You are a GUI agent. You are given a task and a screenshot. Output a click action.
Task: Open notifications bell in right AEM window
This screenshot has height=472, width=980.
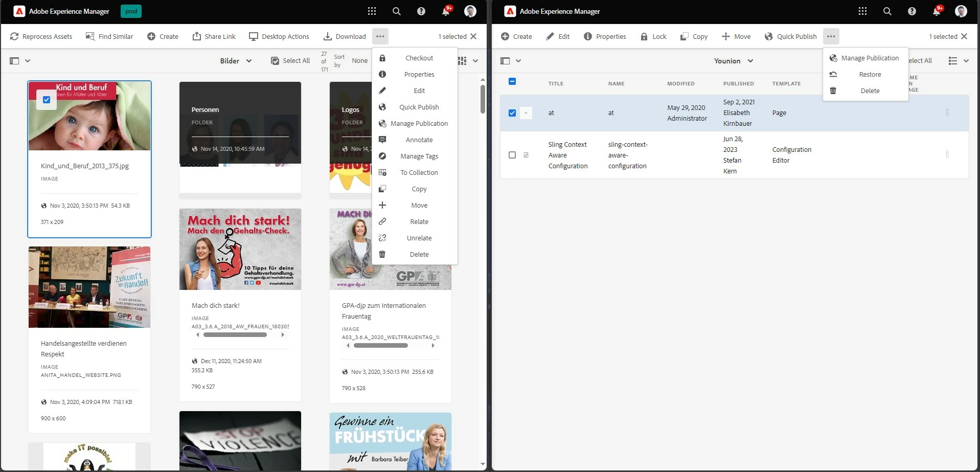click(x=937, y=11)
